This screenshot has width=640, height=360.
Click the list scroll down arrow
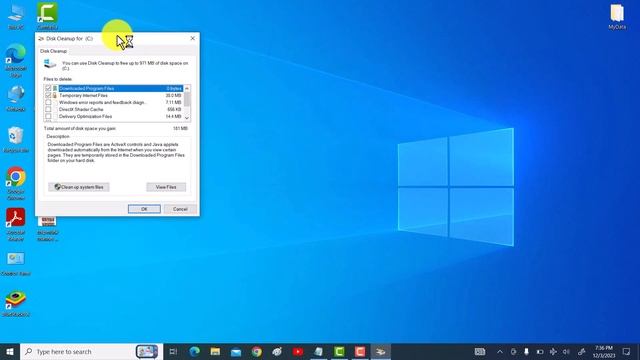pos(187,118)
